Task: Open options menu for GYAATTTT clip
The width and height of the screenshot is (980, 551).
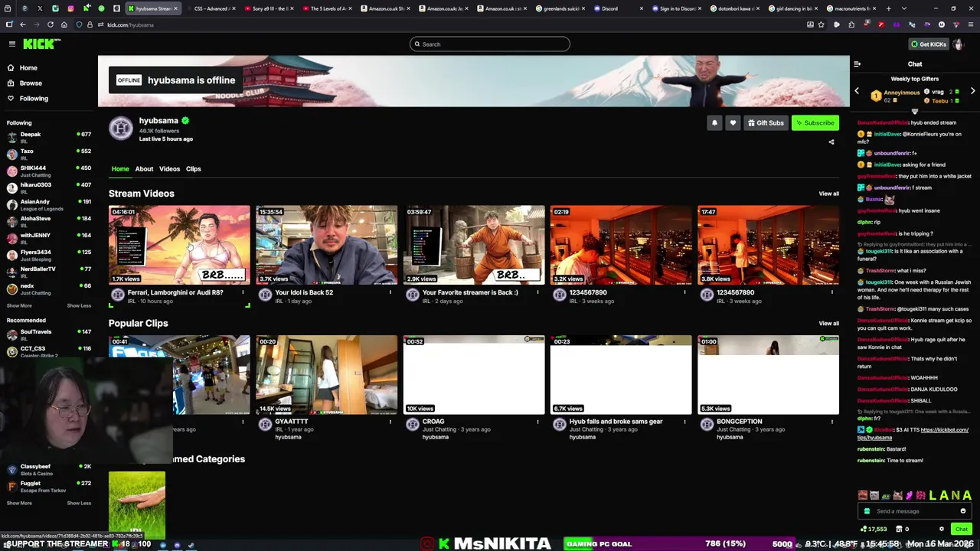Action: pos(390,422)
